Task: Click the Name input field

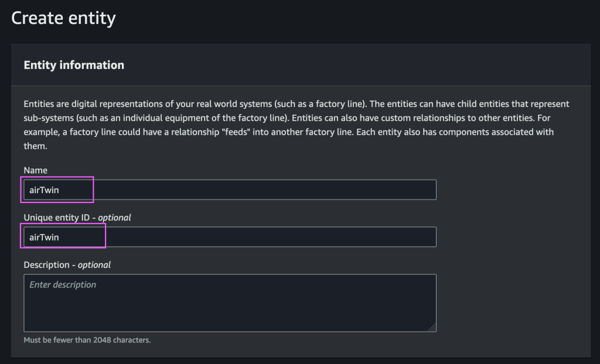Action: coord(229,189)
